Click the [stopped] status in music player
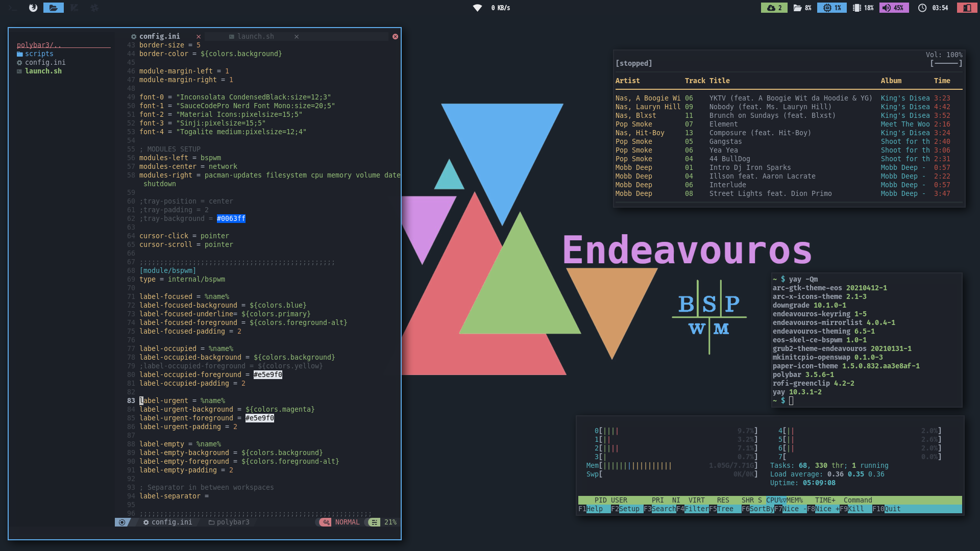Image resolution: width=980 pixels, height=551 pixels. coord(634,63)
